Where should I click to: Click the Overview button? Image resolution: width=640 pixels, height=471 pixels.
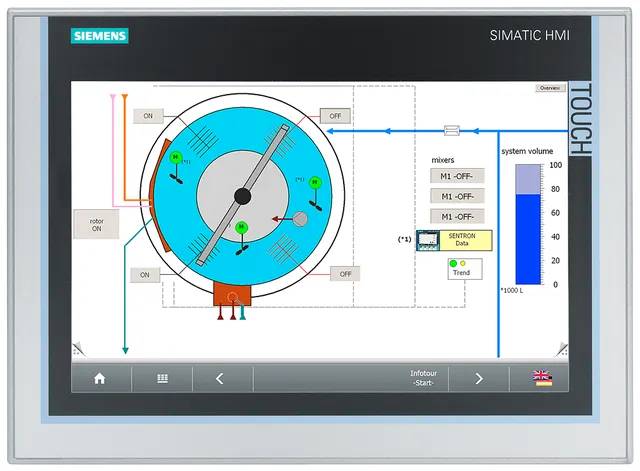(x=550, y=88)
